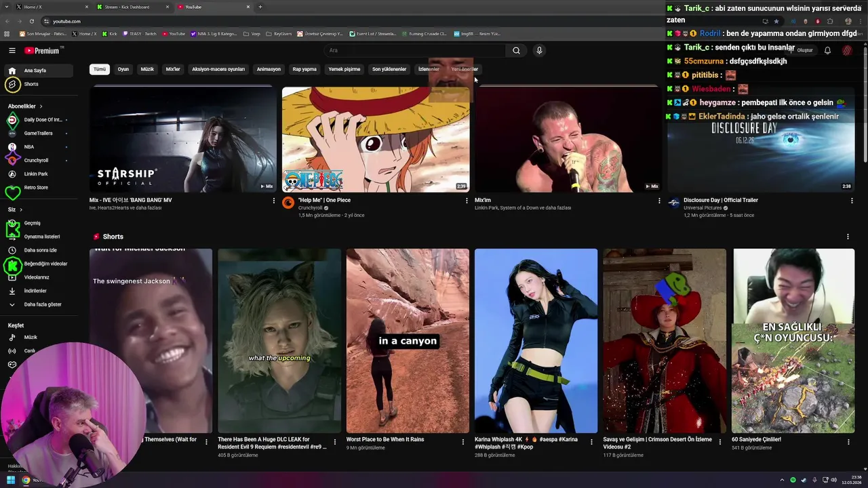Open Oynatma listeleri playlists
The height and width of the screenshot is (488, 868).
39,237
